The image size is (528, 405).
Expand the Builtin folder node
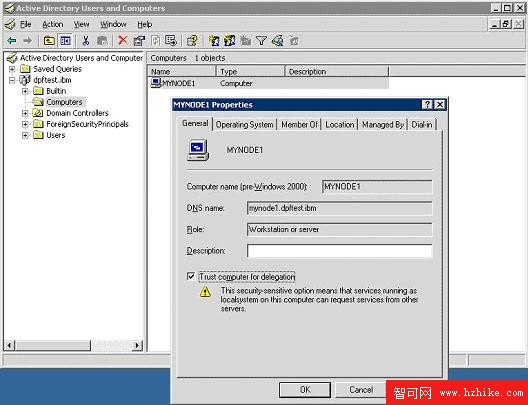[x=25, y=91]
